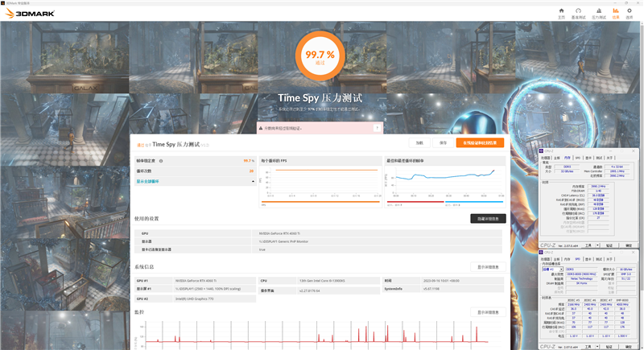The width and height of the screenshot is (644, 350).
Task: Select the CPU (处理器) tab in upper CPU-Z window
Action: [546, 158]
